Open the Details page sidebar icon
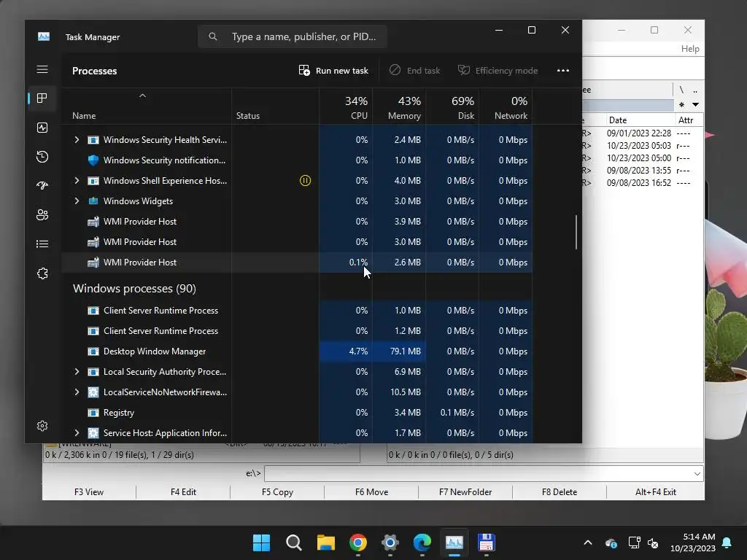 (42, 244)
